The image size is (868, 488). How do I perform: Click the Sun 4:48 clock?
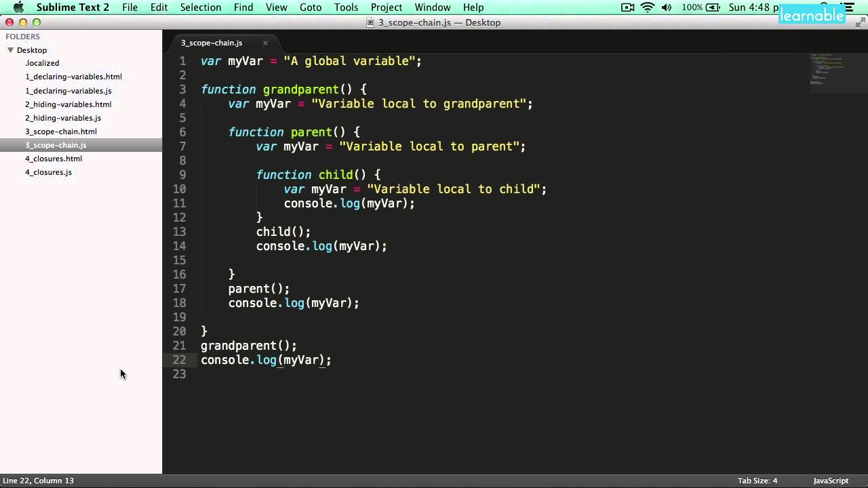[x=753, y=7]
